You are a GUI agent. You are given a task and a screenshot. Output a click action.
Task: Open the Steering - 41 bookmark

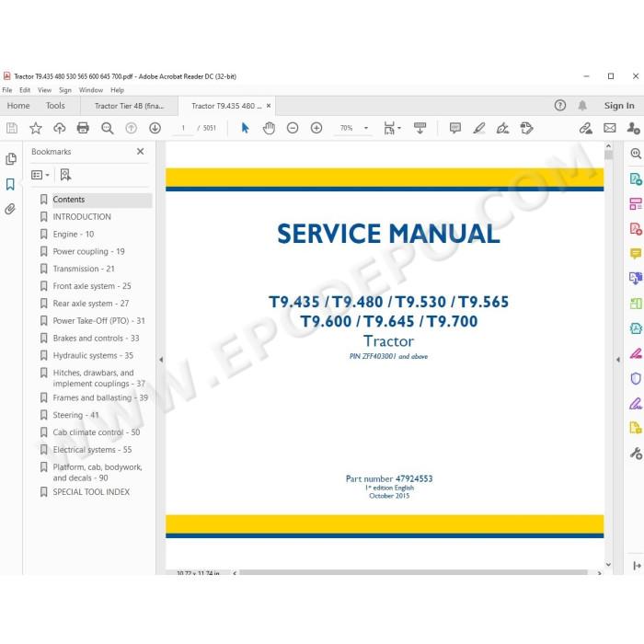click(75, 415)
